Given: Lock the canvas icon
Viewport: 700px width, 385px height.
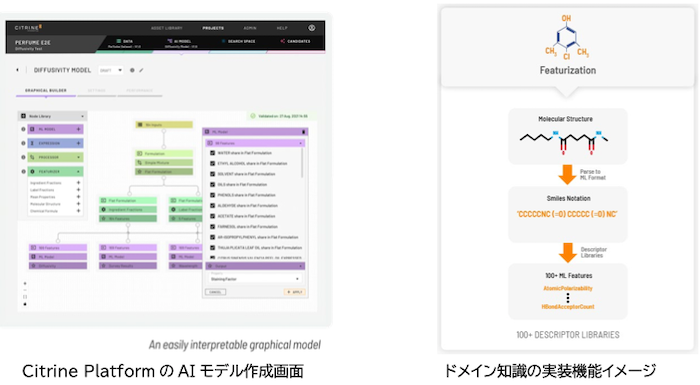Looking at the screenshot, I should click(x=25, y=304).
